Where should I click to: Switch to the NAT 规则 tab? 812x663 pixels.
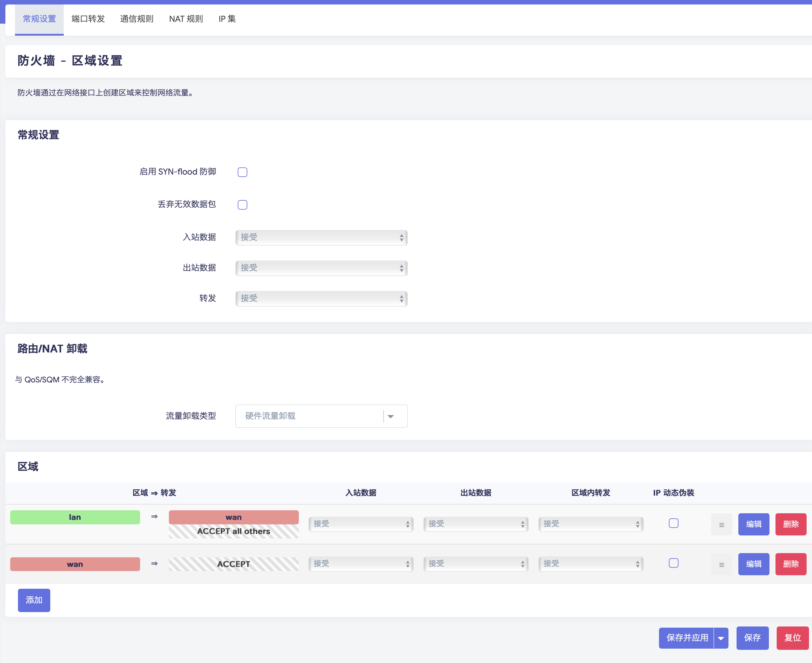[186, 19]
